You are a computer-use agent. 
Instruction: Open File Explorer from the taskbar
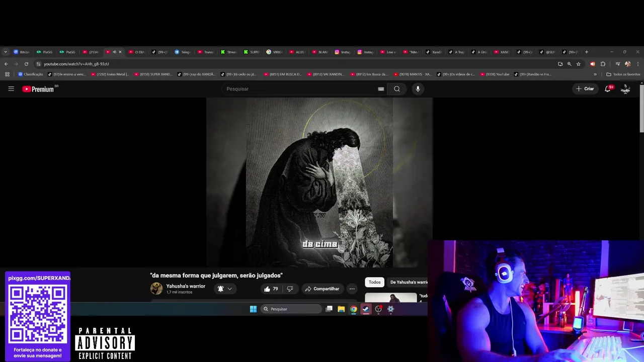tap(341, 309)
